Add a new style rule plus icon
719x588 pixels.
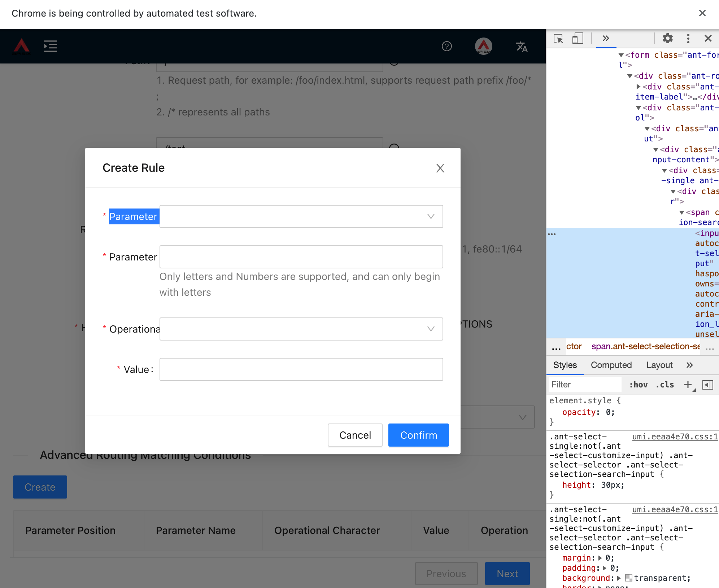(x=688, y=385)
